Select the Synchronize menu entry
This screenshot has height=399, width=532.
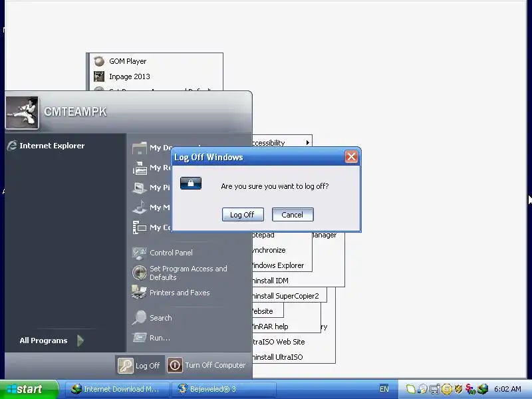click(269, 250)
